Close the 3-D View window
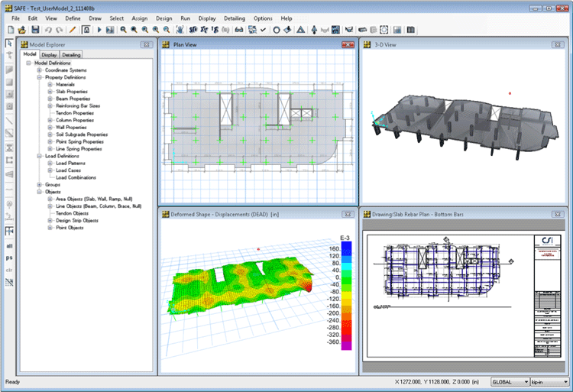 click(558, 44)
